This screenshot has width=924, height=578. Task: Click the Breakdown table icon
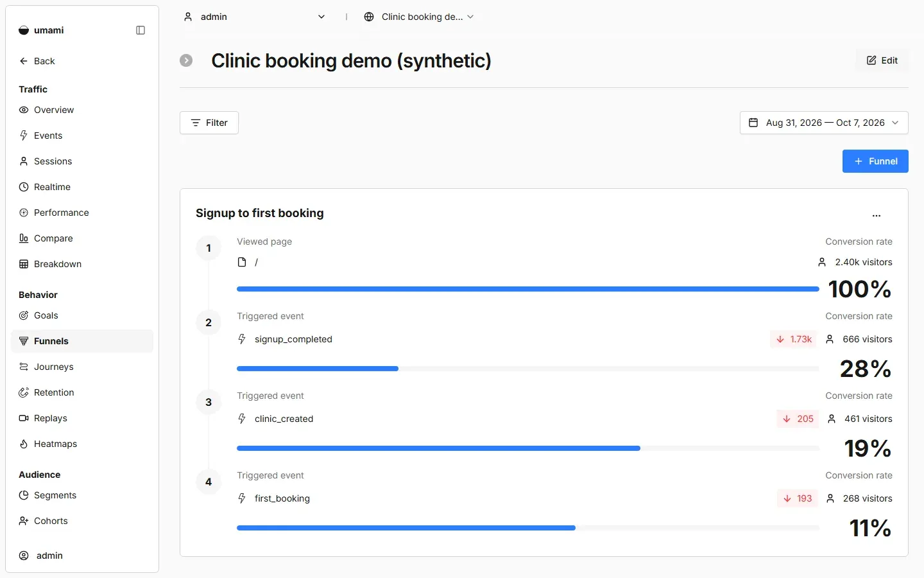coord(24,264)
